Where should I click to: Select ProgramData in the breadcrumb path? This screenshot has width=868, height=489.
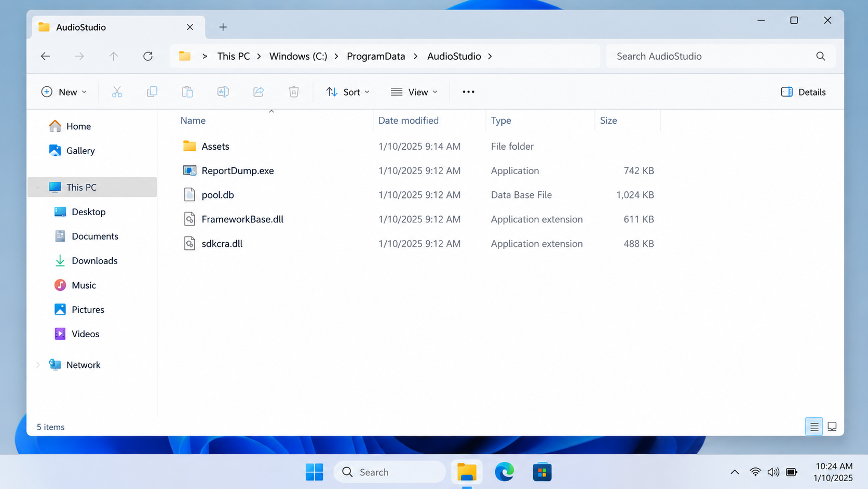pyautogui.click(x=376, y=56)
